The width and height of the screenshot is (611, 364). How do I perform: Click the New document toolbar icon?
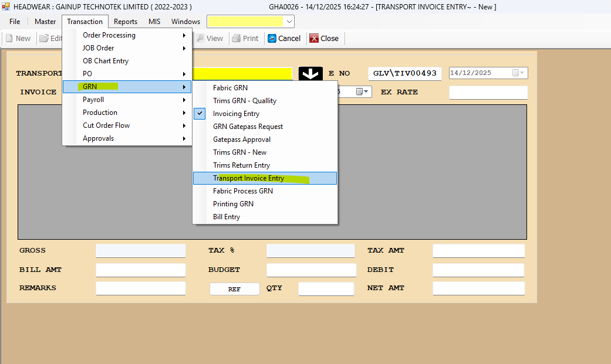click(x=9, y=38)
